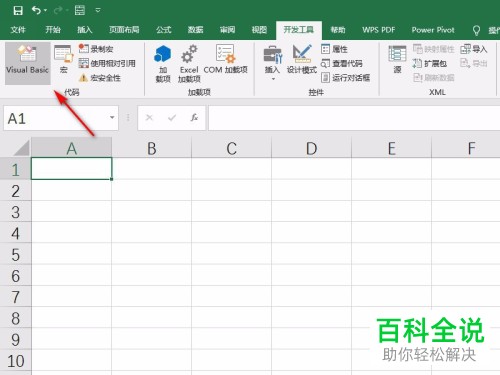Select row 3 header
The image size is (500, 375).
click(x=15, y=212)
